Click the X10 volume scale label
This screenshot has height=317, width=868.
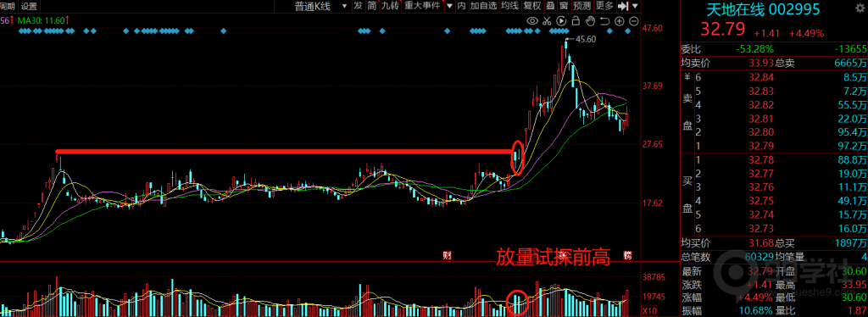pyautogui.click(x=648, y=310)
